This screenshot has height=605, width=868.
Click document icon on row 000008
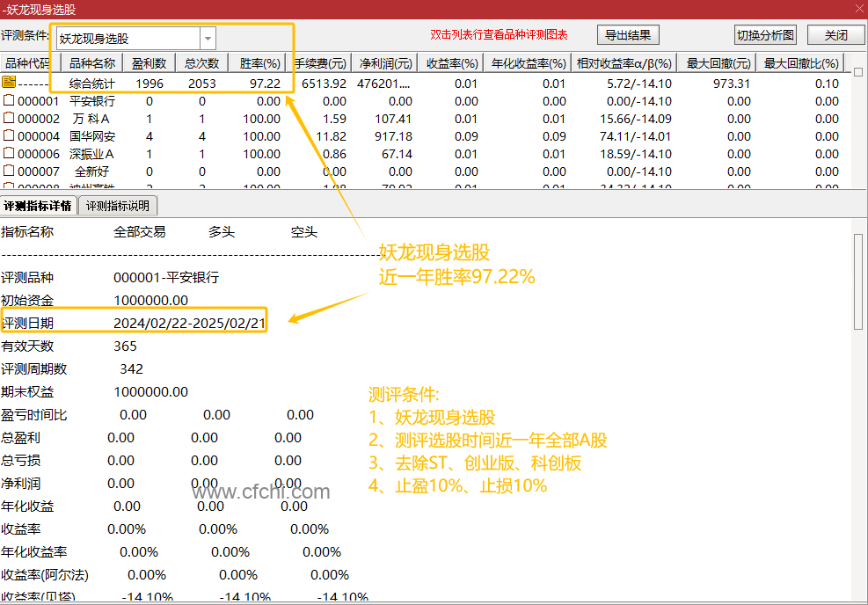pyautogui.click(x=8, y=185)
